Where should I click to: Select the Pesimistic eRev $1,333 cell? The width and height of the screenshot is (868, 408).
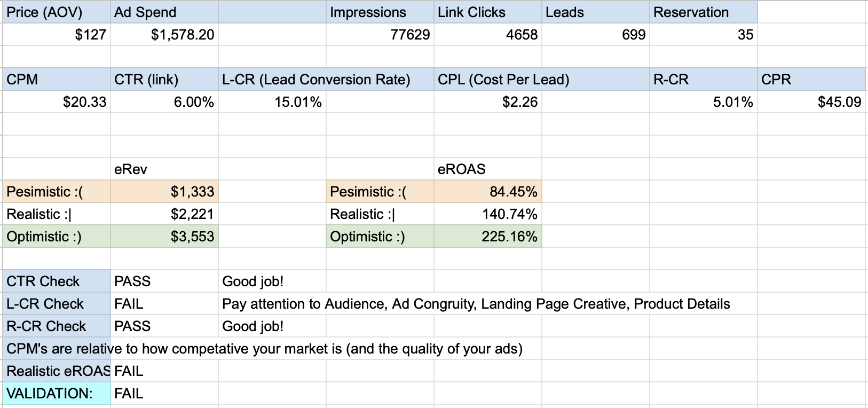pyautogui.click(x=164, y=192)
